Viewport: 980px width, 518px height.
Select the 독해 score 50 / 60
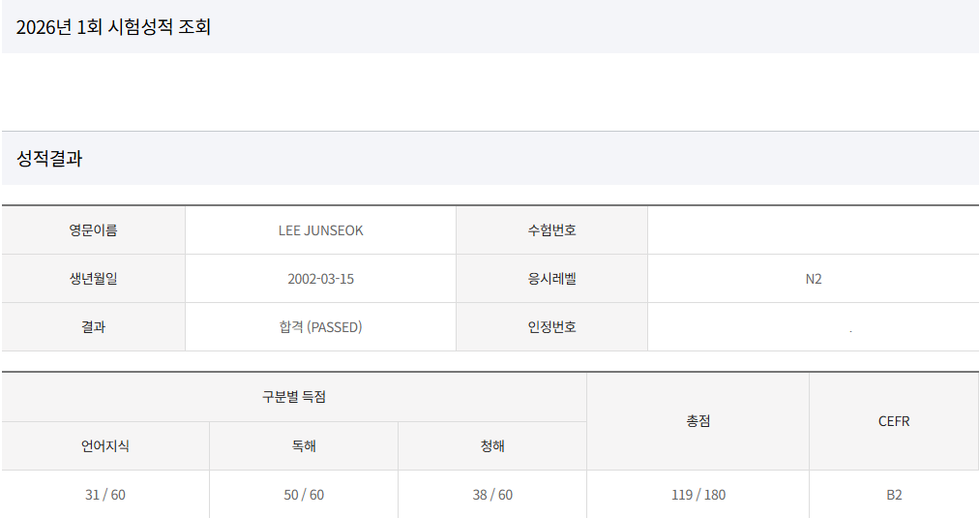(304, 495)
